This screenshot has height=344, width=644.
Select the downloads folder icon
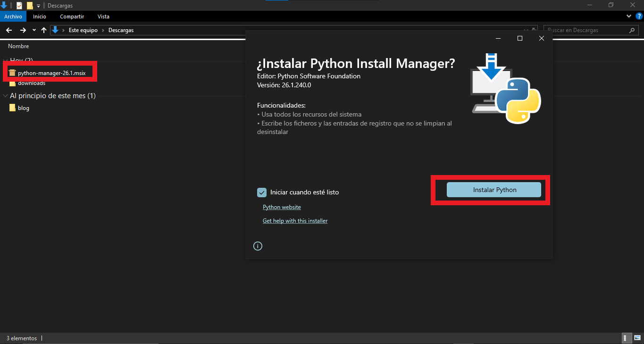[13, 84]
